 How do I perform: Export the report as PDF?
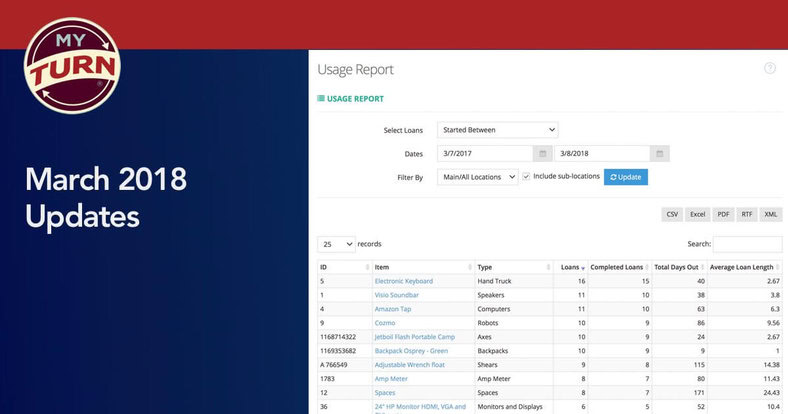[723, 214]
